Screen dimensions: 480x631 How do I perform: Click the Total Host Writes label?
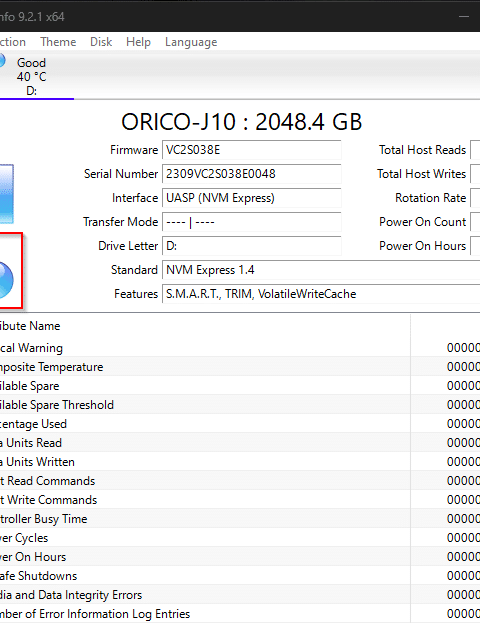[x=421, y=174]
